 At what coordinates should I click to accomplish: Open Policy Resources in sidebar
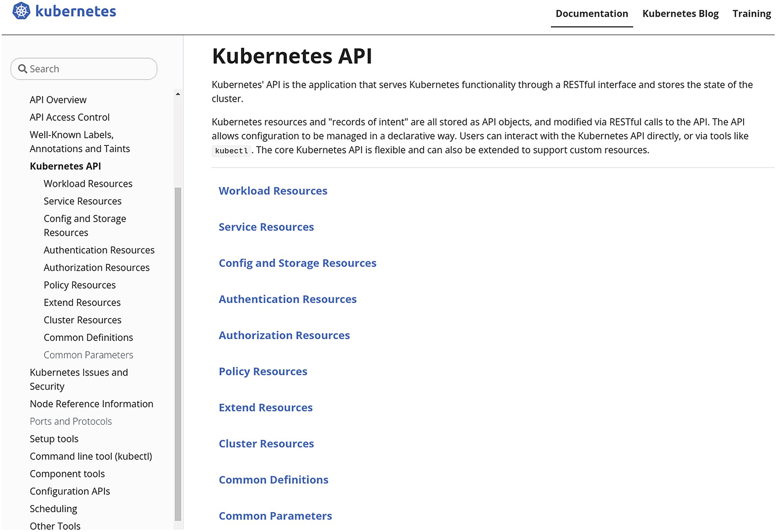[x=80, y=285]
